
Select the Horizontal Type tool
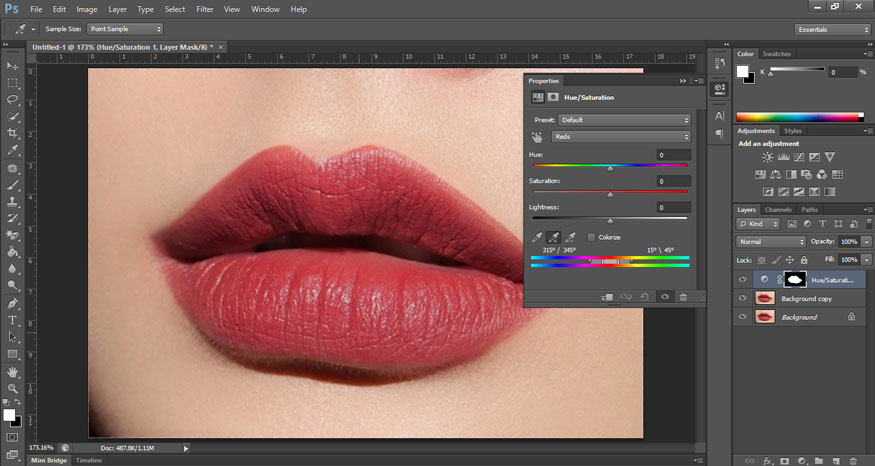pos(12,320)
